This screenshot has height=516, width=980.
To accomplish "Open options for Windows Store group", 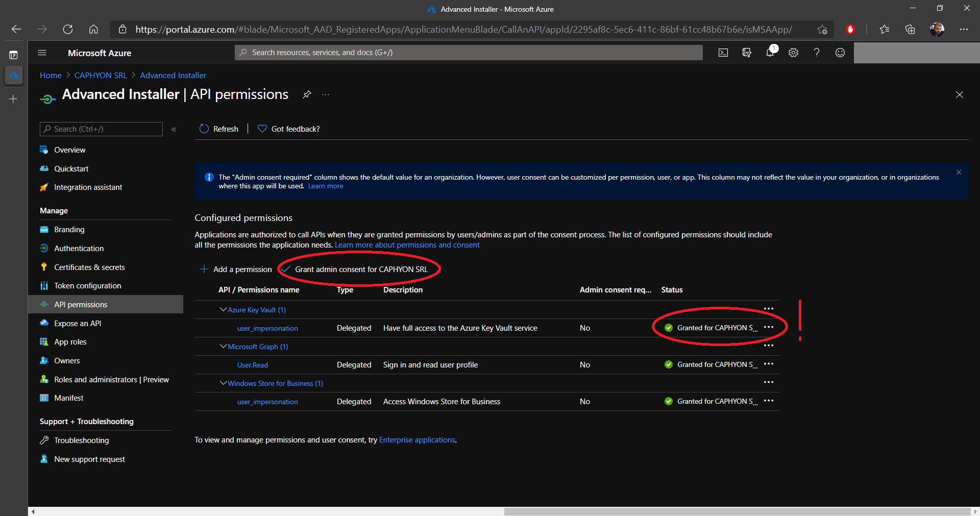I will [x=769, y=382].
